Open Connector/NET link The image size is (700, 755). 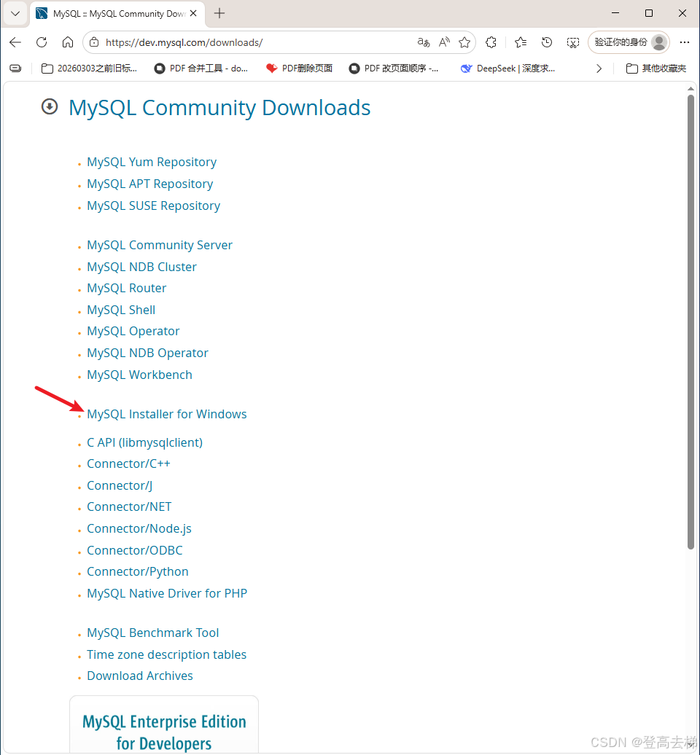tap(129, 506)
